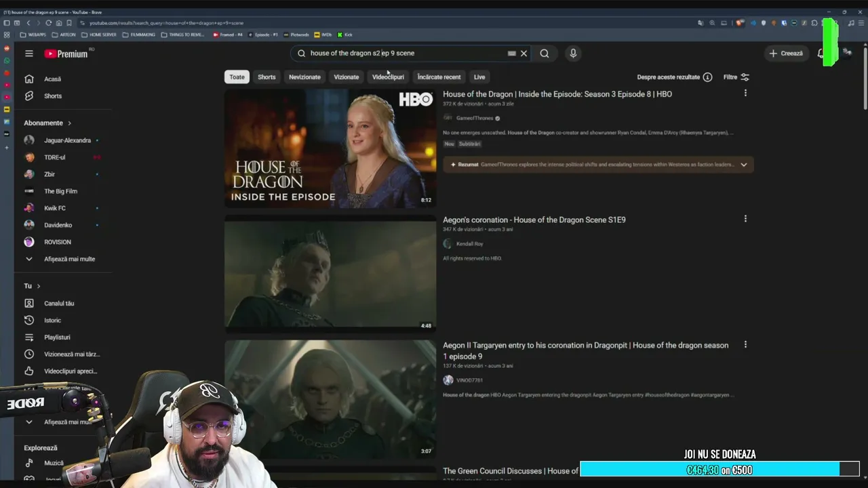The width and height of the screenshot is (868, 488).
Task: Bookmark this page in Brave
Action: click(x=69, y=23)
